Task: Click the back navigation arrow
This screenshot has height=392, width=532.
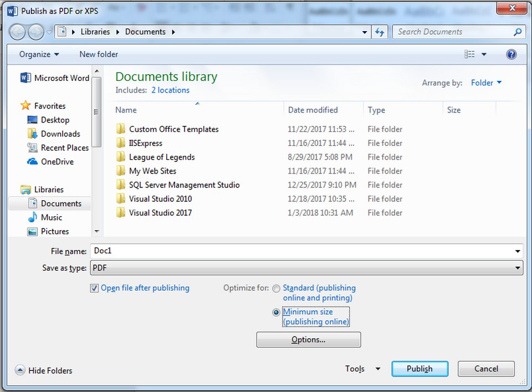Action: [x=17, y=32]
